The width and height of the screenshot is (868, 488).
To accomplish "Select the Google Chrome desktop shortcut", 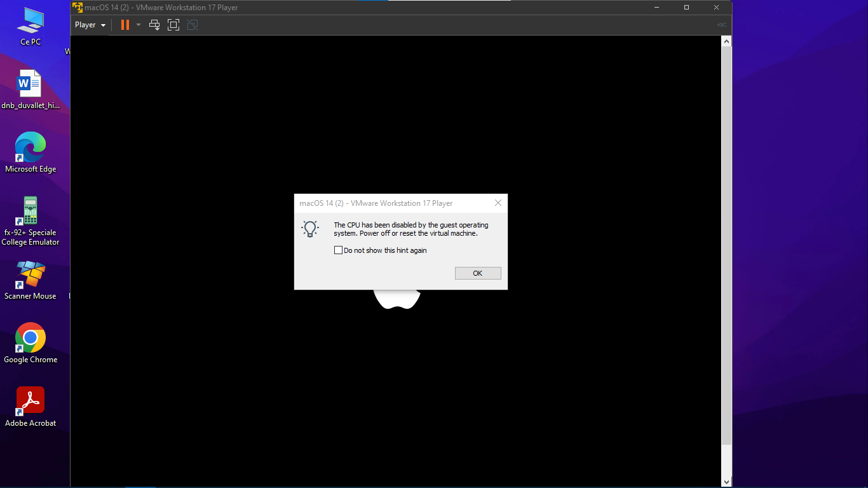I will 31,343.
